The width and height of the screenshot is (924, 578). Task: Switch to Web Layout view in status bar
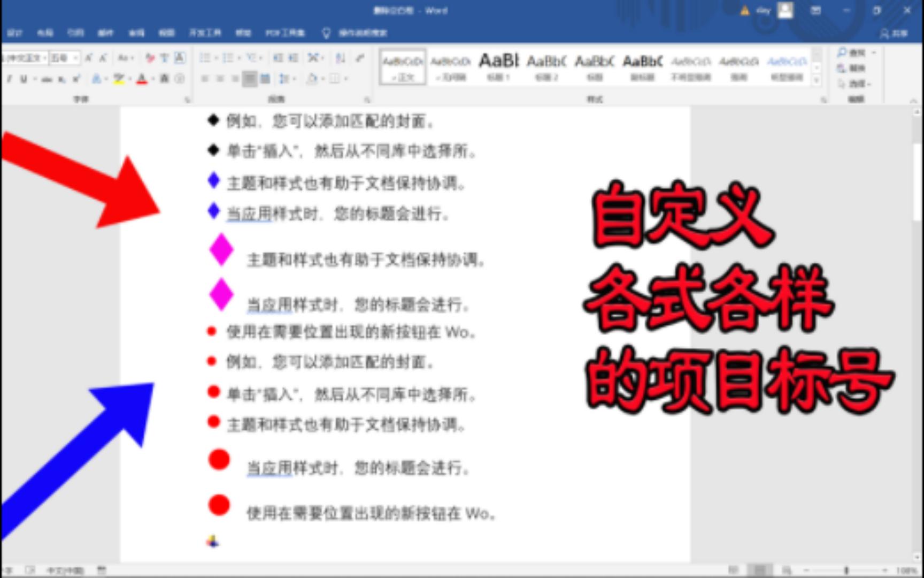[x=787, y=571]
